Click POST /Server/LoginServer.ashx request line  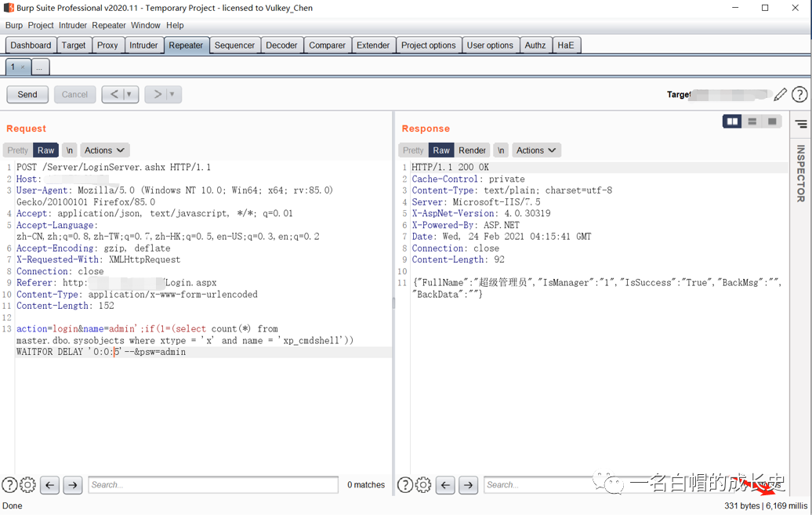point(114,168)
